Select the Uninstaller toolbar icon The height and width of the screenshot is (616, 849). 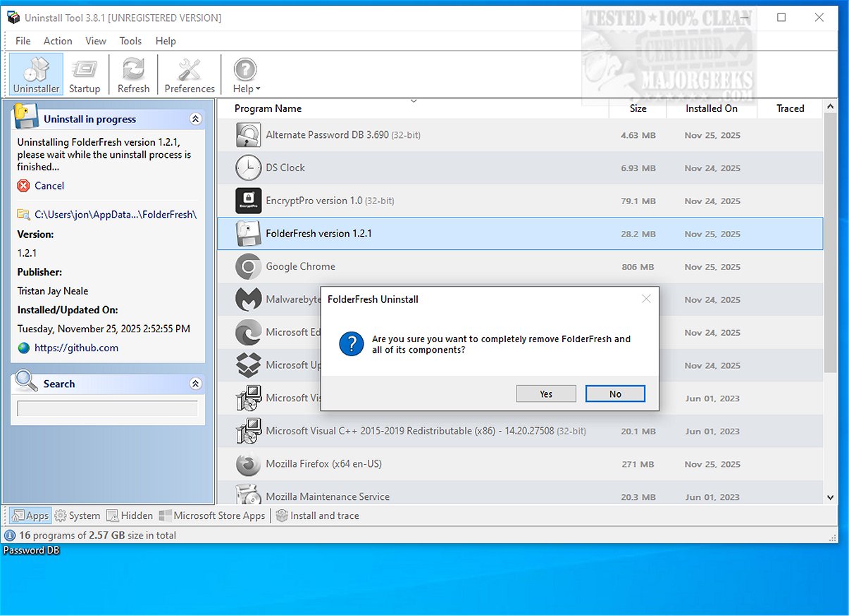click(x=36, y=75)
